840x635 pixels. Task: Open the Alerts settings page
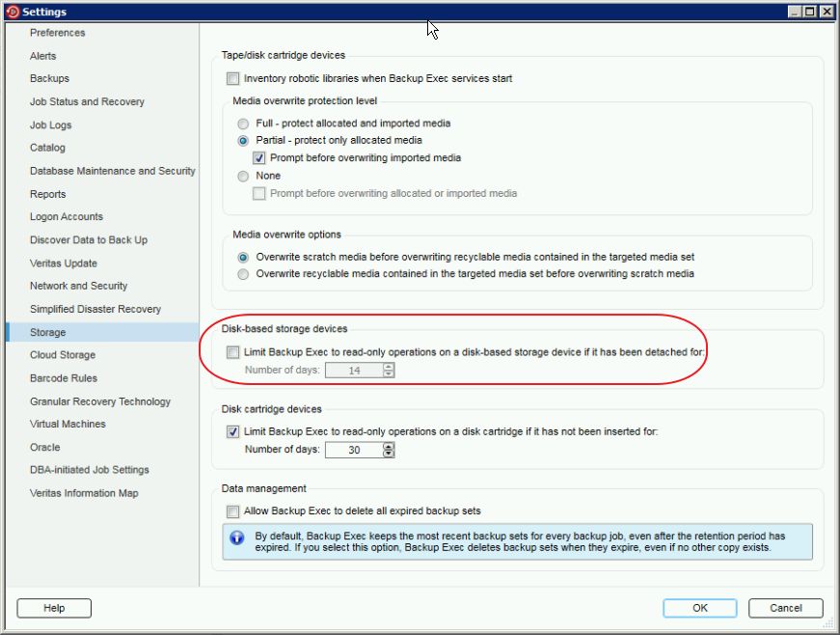[x=42, y=56]
